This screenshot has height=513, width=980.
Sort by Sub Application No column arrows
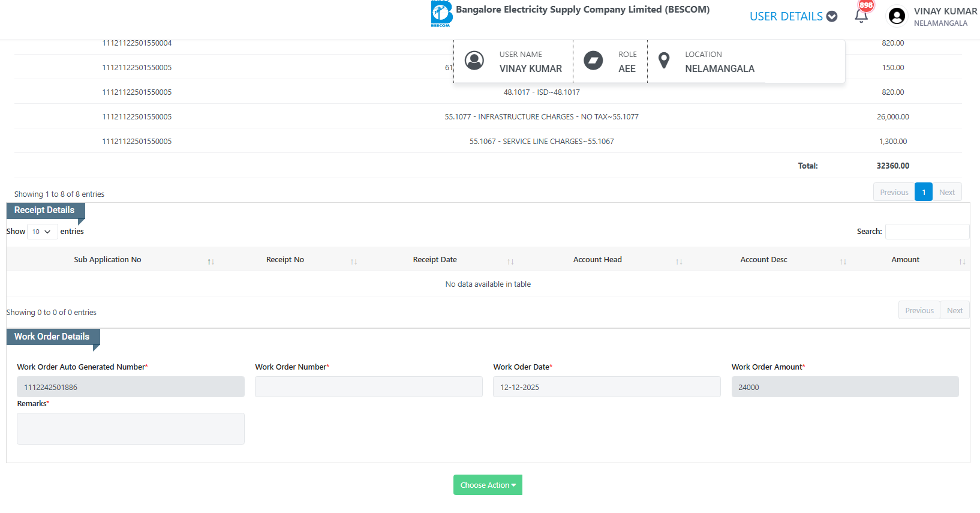point(211,262)
